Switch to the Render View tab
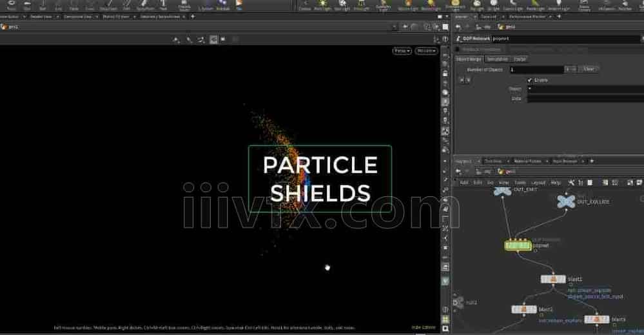Screen dimensions: 644x335 [41, 17]
